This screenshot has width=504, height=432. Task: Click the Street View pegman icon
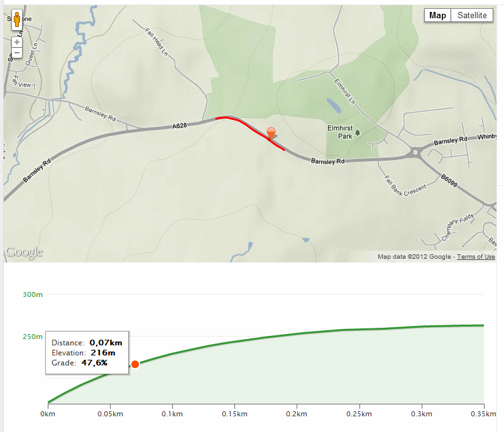click(x=17, y=19)
